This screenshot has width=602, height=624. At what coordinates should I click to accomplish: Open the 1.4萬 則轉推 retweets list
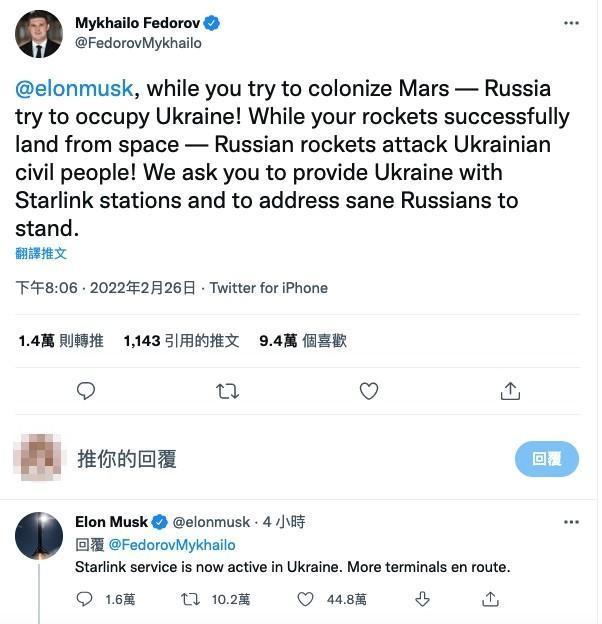61,341
